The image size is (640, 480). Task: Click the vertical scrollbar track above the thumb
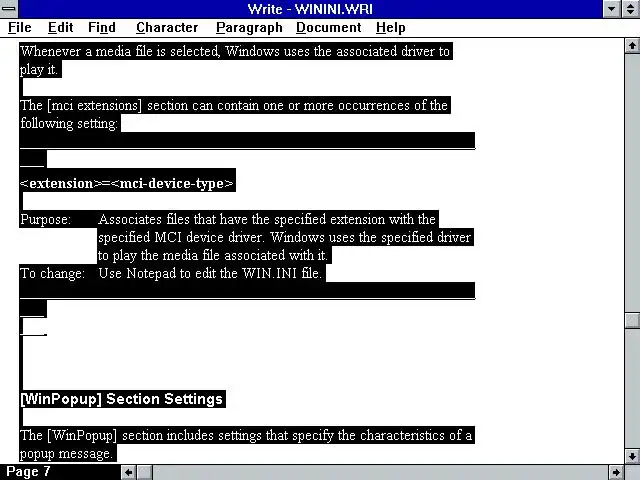click(632, 183)
